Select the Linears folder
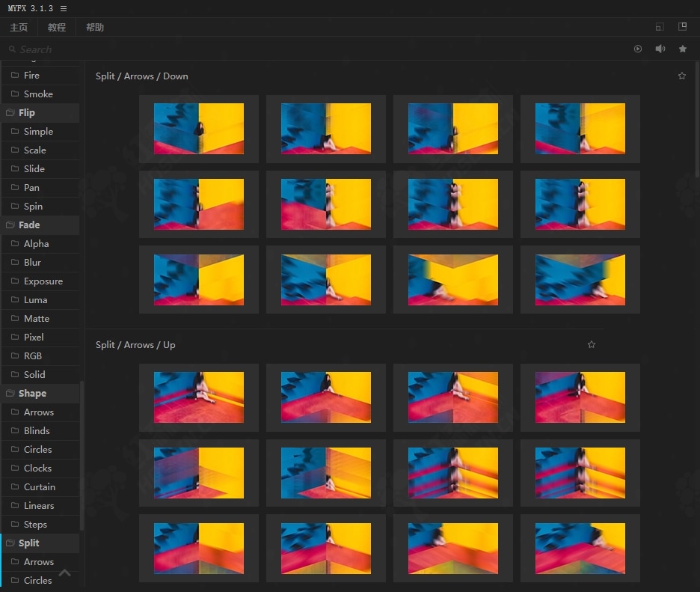This screenshot has width=700, height=592. point(40,506)
